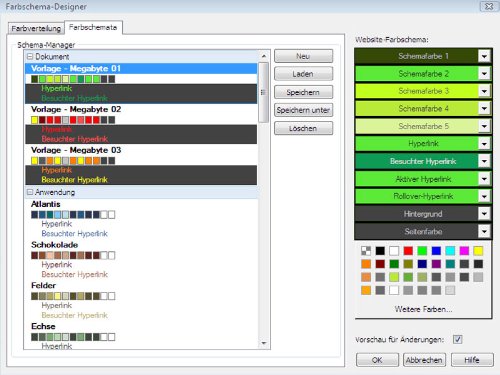Viewport: 500px width, 375px height.
Task: Open Weitere Farben... color picker
Action: point(423,309)
